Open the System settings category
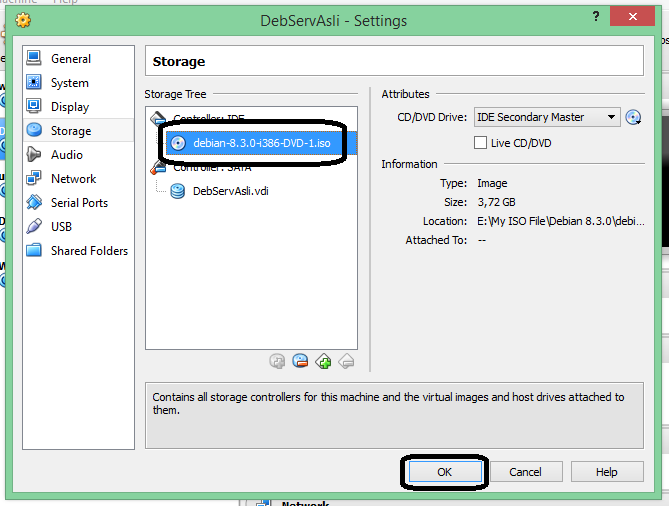 click(x=79, y=82)
